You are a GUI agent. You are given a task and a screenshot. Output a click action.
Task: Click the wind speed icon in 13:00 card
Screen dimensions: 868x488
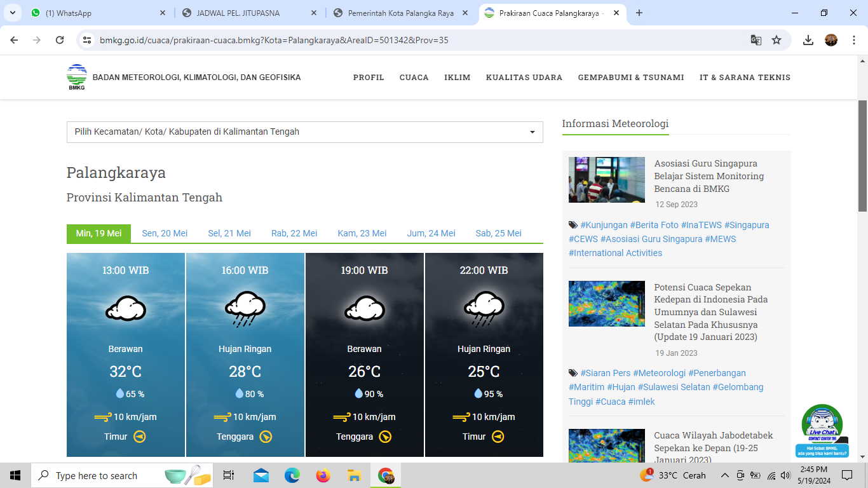pos(103,417)
